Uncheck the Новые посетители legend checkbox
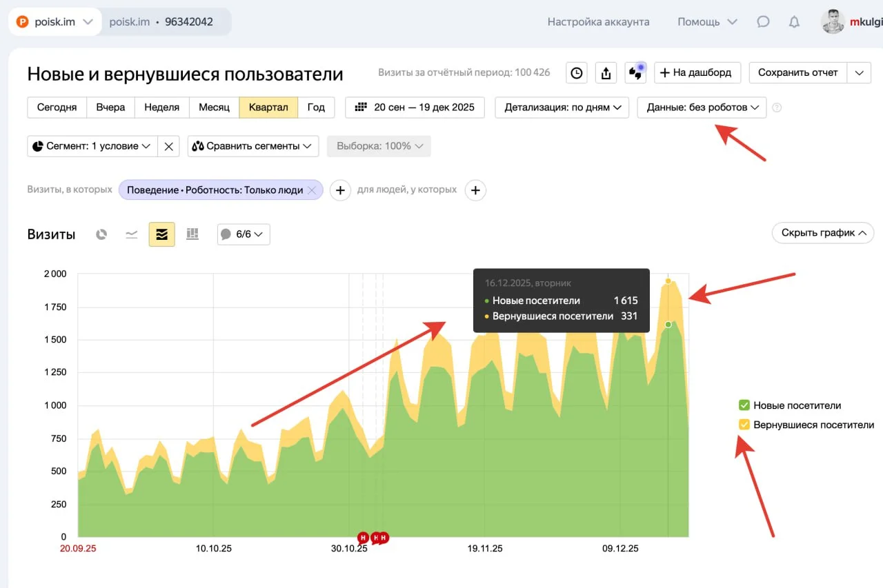 pyautogui.click(x=744, y=405)
